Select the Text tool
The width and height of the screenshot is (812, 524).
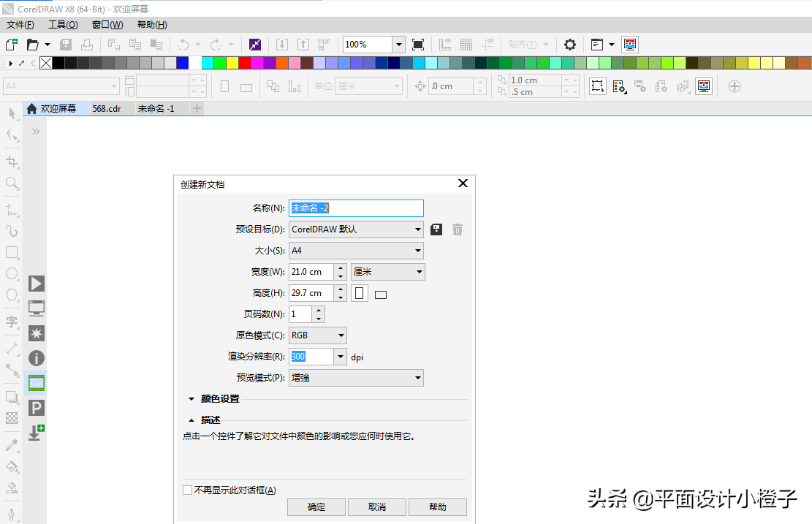[12, 322]
